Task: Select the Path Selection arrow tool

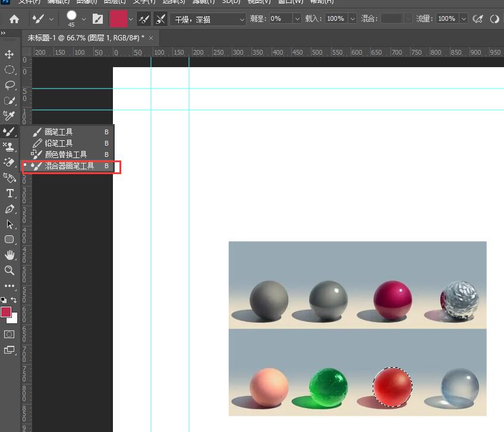Action: pos(9,224)
